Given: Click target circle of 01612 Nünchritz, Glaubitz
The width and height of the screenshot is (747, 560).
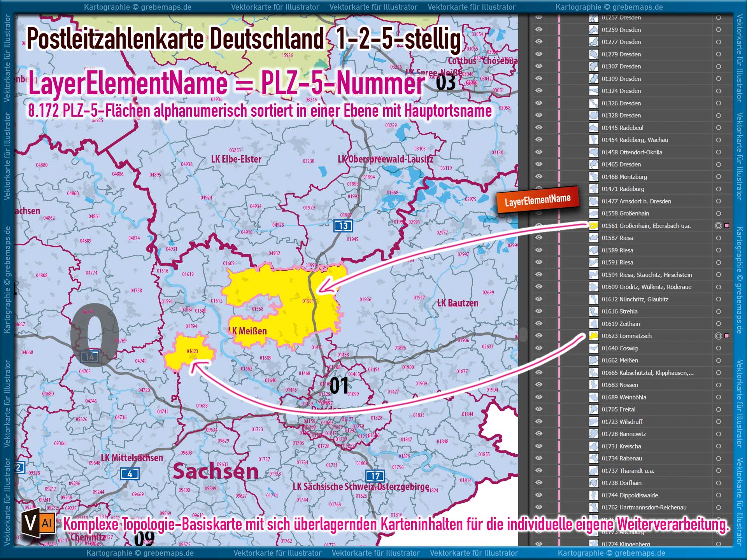Looking at the screenshot, I should [x=719, y=299].
